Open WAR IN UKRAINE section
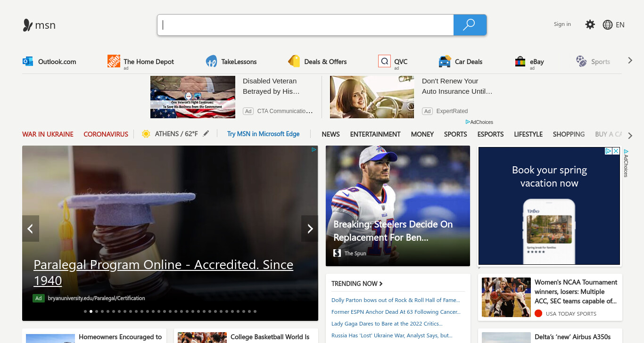 pyautogui.click(x=48, y=134)
